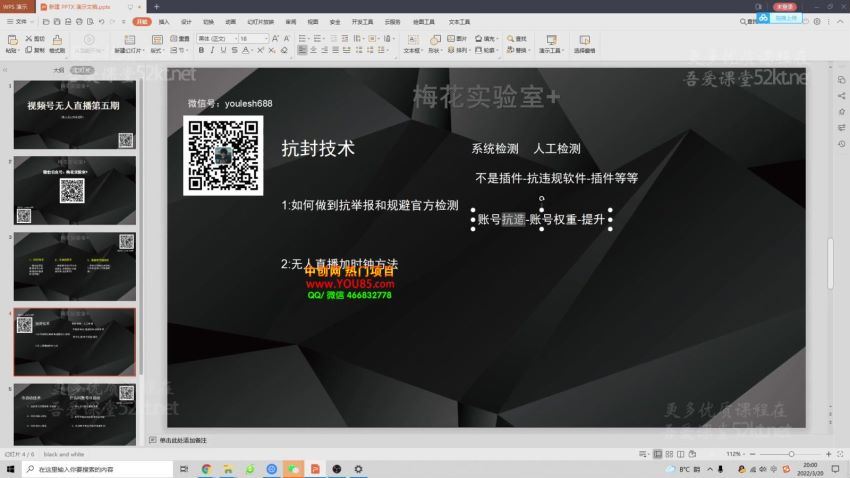850x478 pixels.
Task: Open the font color dropdown arrow
Action: pyautogui.click(x=252, y=50)
